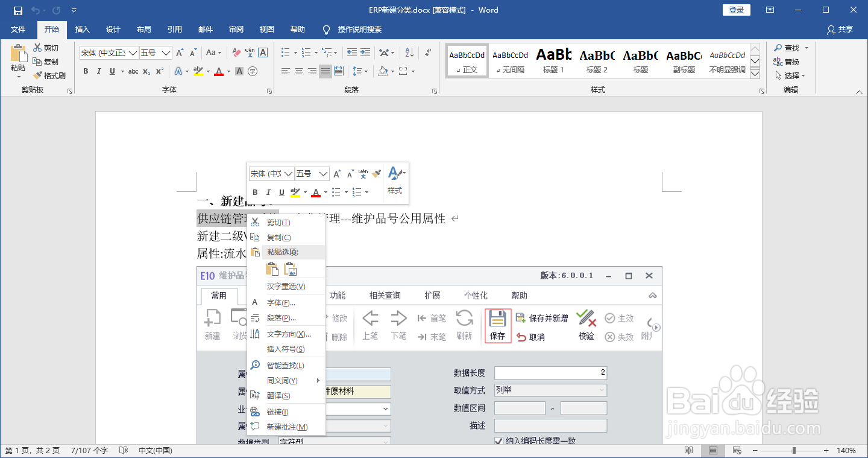
Task: Apply a character border using the ribbon A-box icon
Action: click(263, 53)
